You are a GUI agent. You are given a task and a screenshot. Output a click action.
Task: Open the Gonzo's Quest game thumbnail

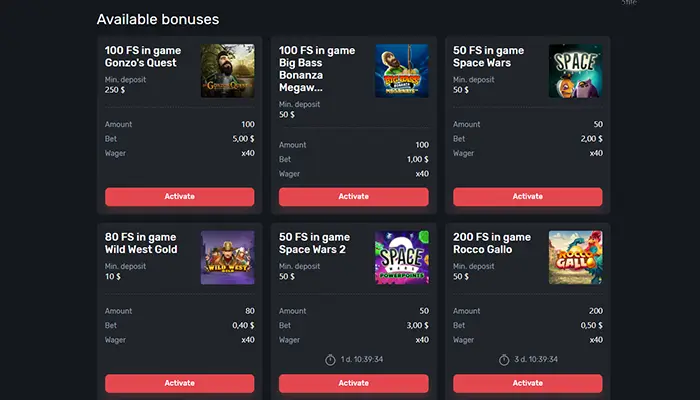[x=227, y=71]
